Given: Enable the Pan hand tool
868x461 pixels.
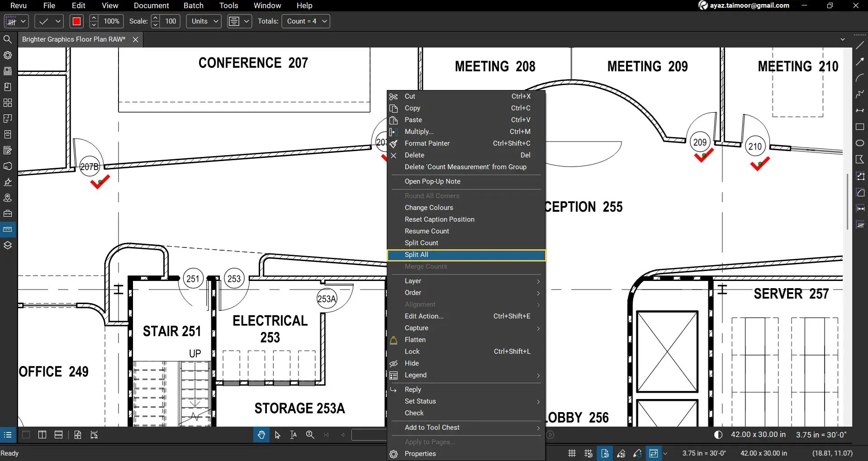Looking at the screenshot, I should coord(261,435).
